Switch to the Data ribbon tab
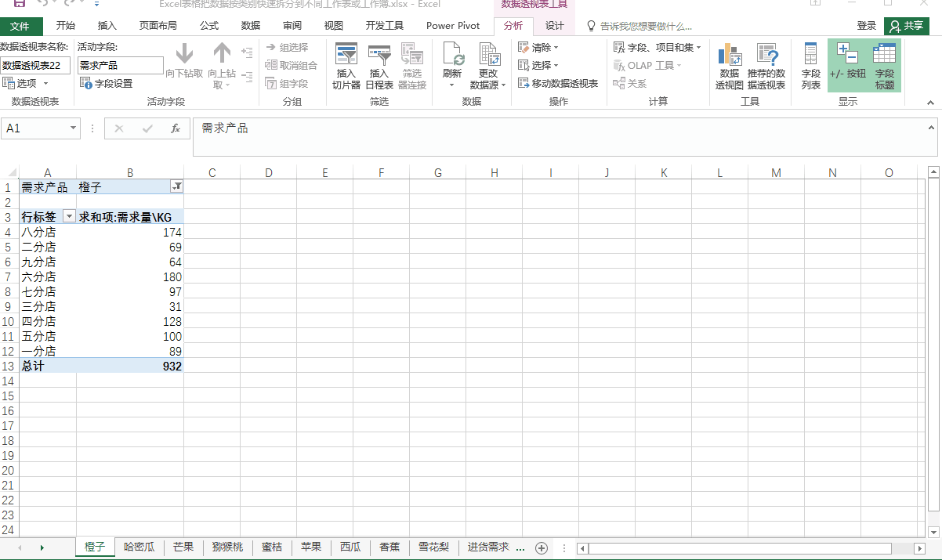This screenshot has height=560, width=942. [251, 26]
